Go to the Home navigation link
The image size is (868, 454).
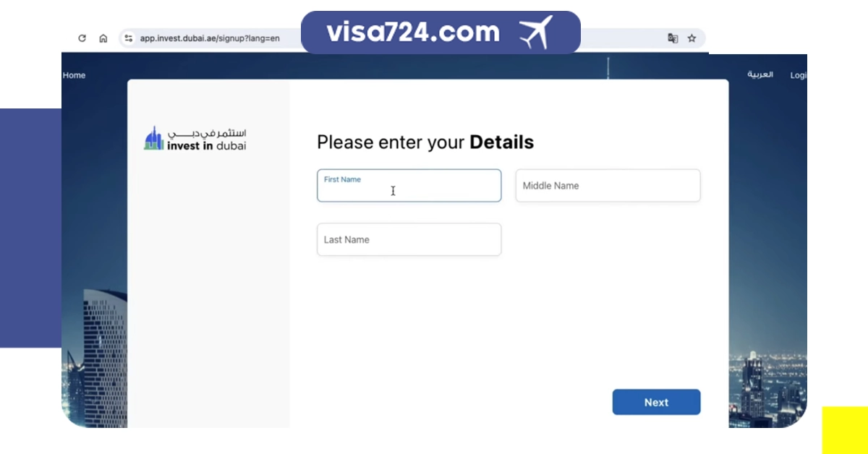click(x=74, y=75)
